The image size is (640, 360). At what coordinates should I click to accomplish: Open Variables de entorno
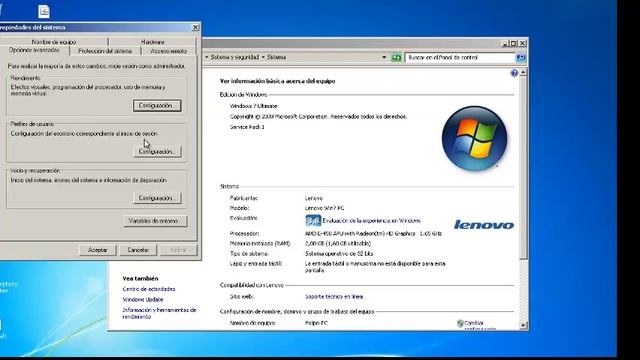point(155,221)
